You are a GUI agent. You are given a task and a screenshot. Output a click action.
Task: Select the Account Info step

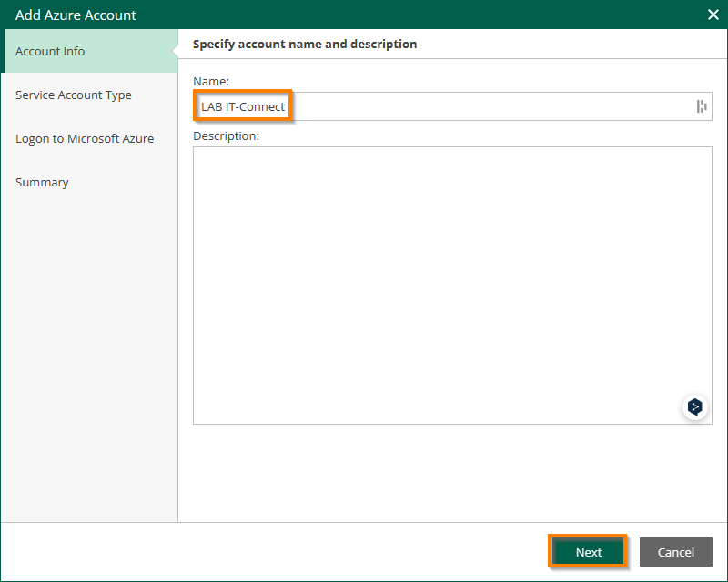coord(50,52)
